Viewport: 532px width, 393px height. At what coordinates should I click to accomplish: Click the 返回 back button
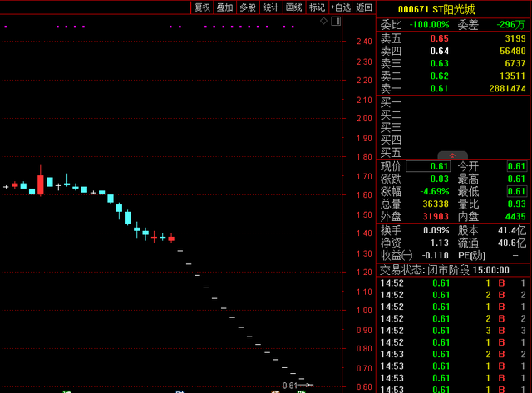(364, 7)
